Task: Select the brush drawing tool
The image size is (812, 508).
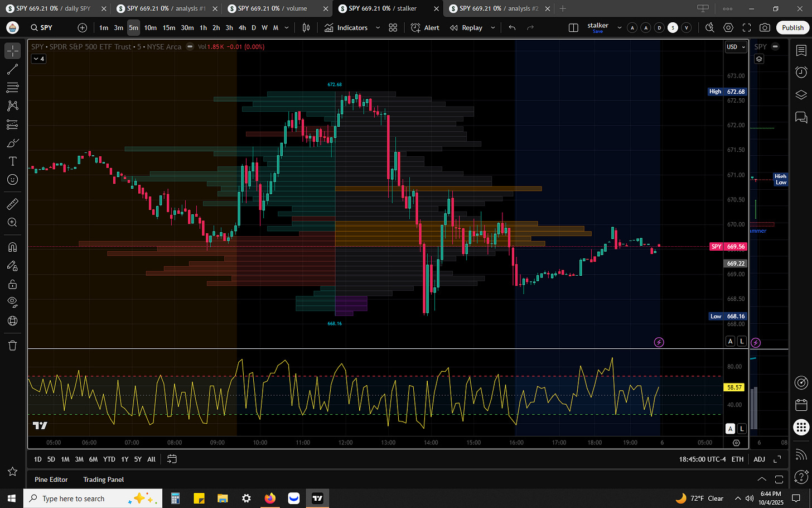Action: [x=12, y=143]
